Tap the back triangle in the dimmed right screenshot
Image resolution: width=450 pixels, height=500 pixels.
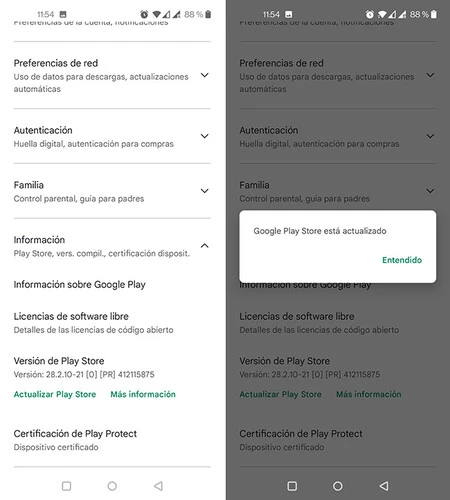pos(384,486)
